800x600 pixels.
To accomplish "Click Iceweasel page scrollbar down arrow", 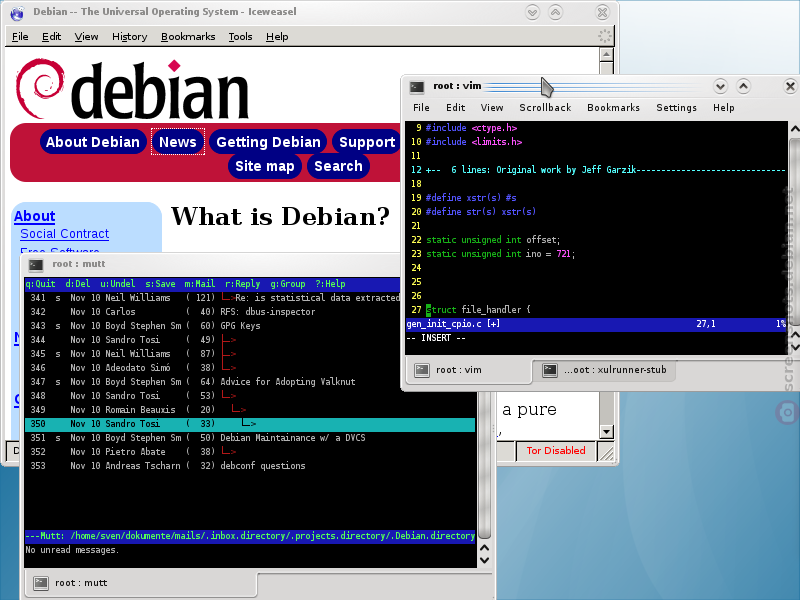I will coord(607,432).
